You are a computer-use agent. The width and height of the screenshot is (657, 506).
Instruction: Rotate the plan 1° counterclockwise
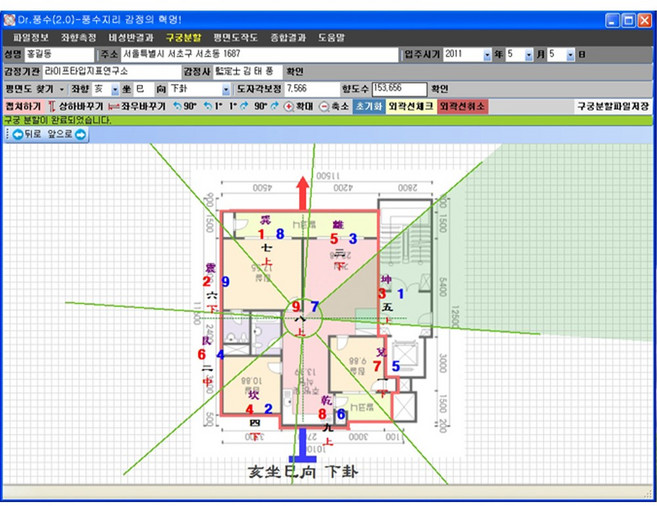click(213, 106)
